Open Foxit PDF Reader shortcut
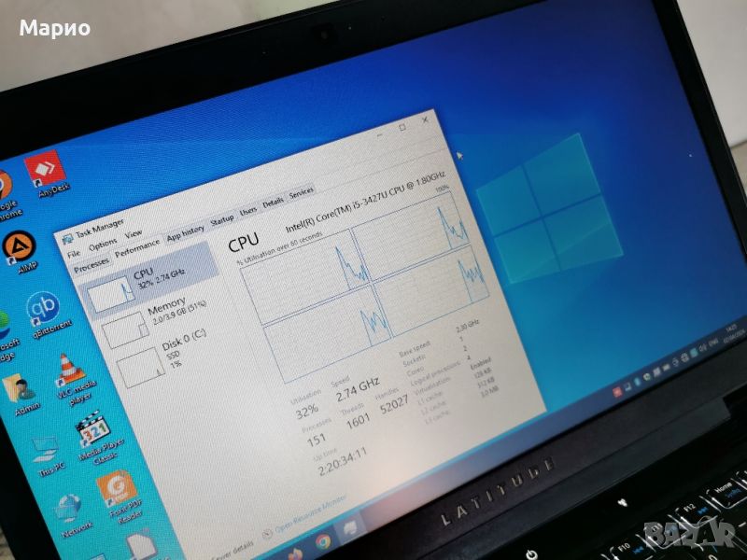Image resolution: width=747 pixels, height=560 pixels. click(x=120, y=496)
